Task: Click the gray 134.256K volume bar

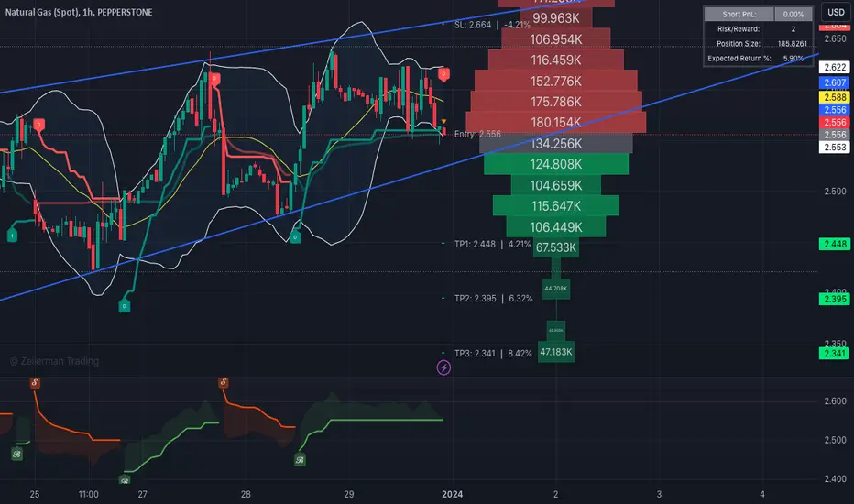Action: point(556,143)
